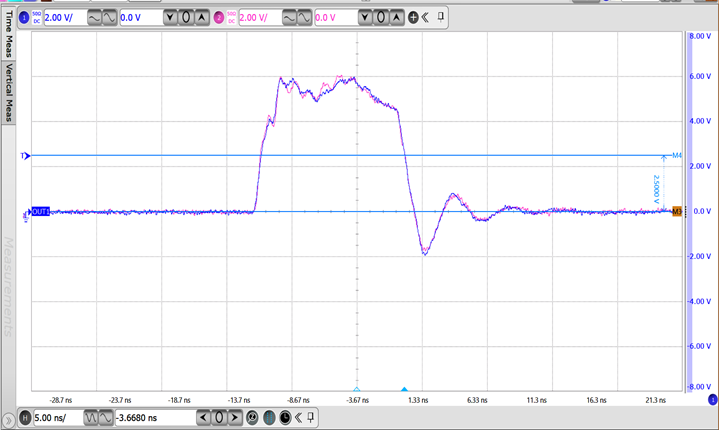Pin the horizontal toolbar

pyautogui.click(x=311, y=417)
